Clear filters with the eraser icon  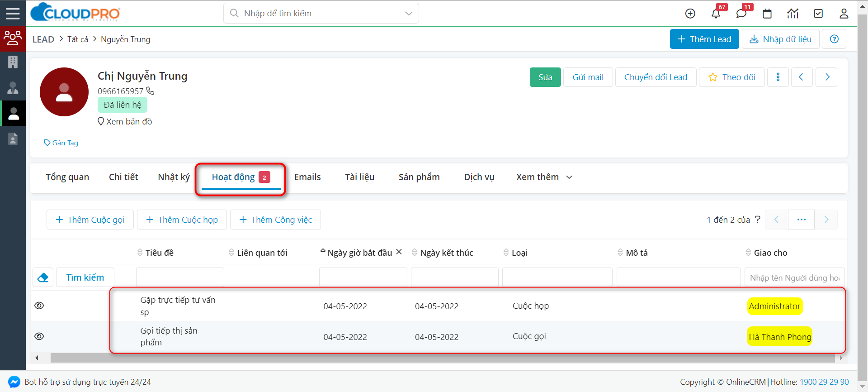coord(43,277)
